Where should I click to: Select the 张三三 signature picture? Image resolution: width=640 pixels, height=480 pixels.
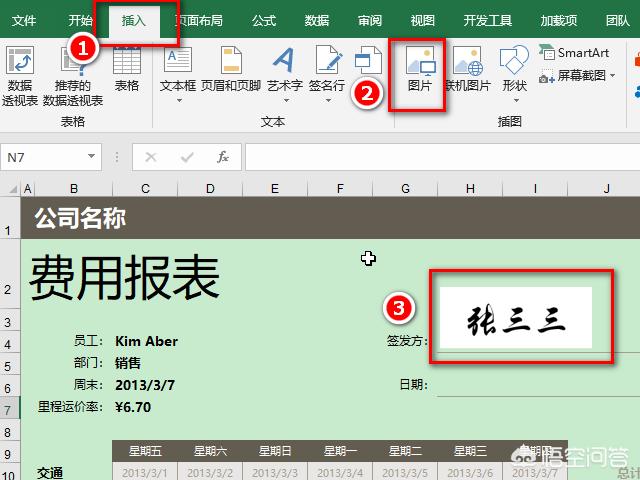point(516,318)
